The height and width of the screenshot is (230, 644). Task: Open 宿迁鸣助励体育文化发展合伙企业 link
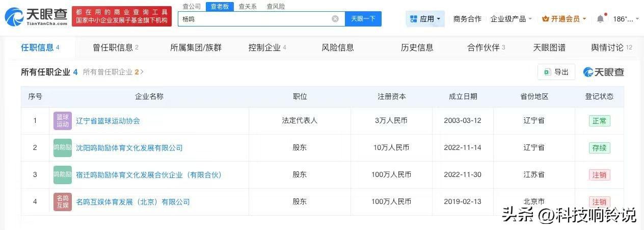[x=149, y=175]
